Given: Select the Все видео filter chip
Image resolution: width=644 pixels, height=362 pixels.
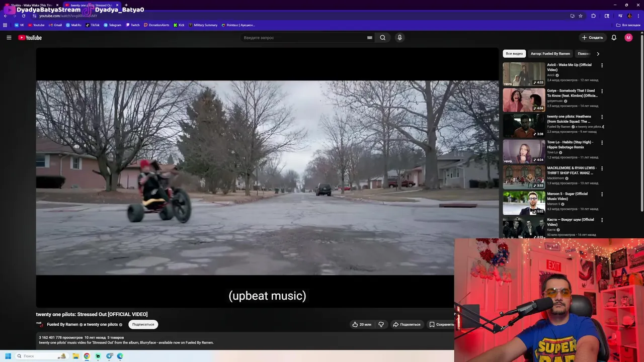Looking at the screenshot, I should tap(514, 53).
